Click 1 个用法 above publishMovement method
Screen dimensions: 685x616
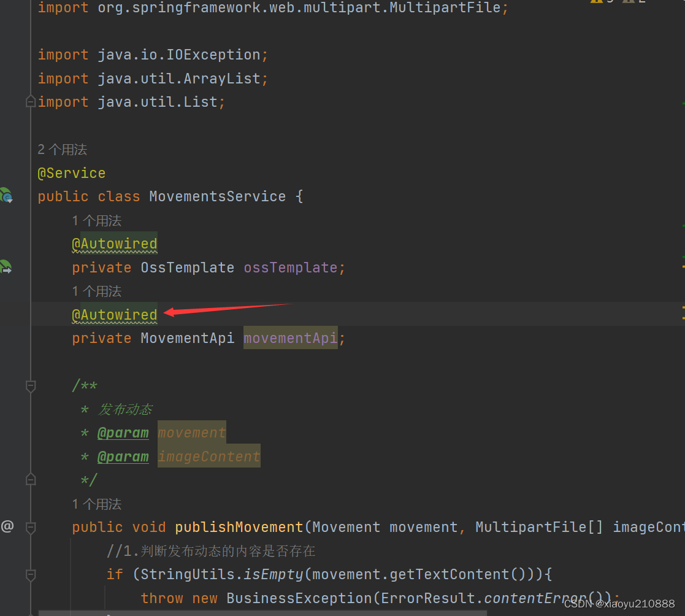click(x=96, y=504)
